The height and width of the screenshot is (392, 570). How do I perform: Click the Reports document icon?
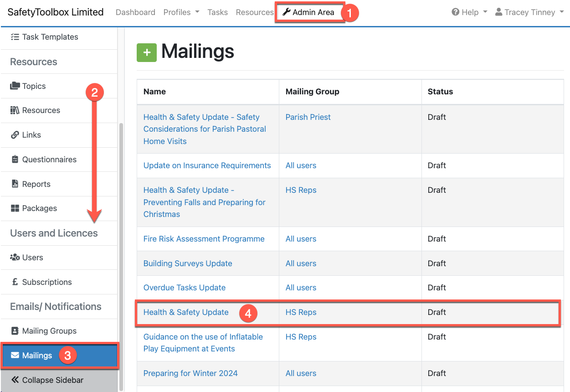pos(15,184)
